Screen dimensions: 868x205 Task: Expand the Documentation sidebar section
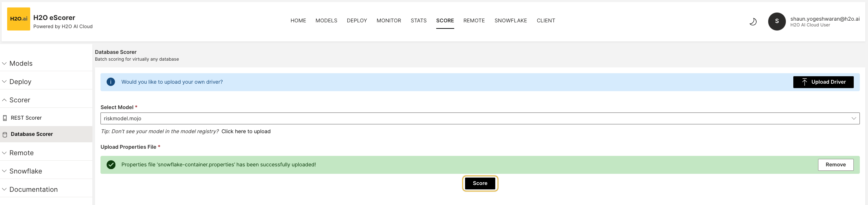coord(46,189)
